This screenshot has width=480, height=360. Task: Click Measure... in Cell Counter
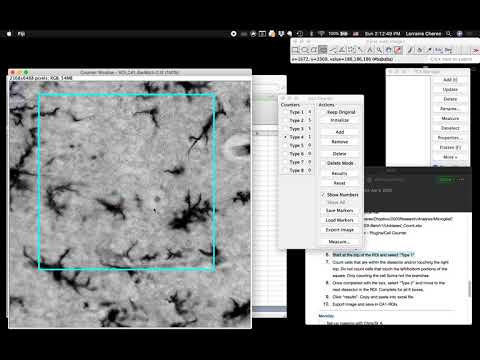340,242
